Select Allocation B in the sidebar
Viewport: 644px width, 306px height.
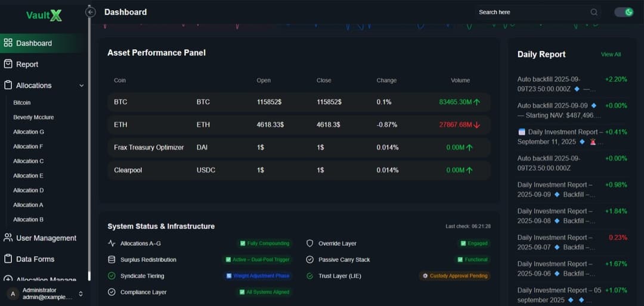tap(28, 220)
